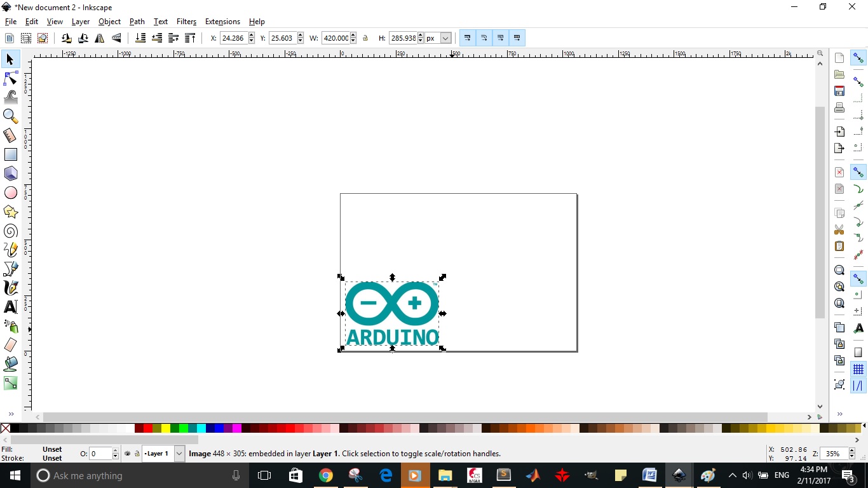
Task: Select the Text tool
Action: 11,307
